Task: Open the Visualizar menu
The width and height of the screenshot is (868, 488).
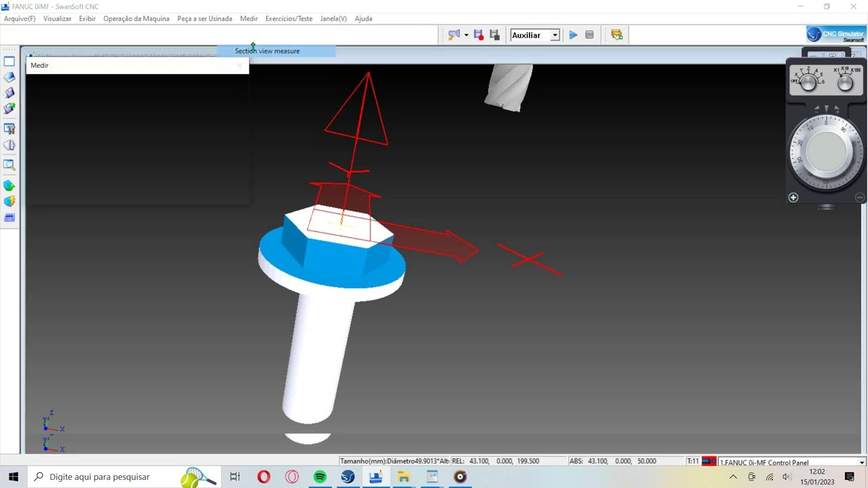Action: click(57, 18)
